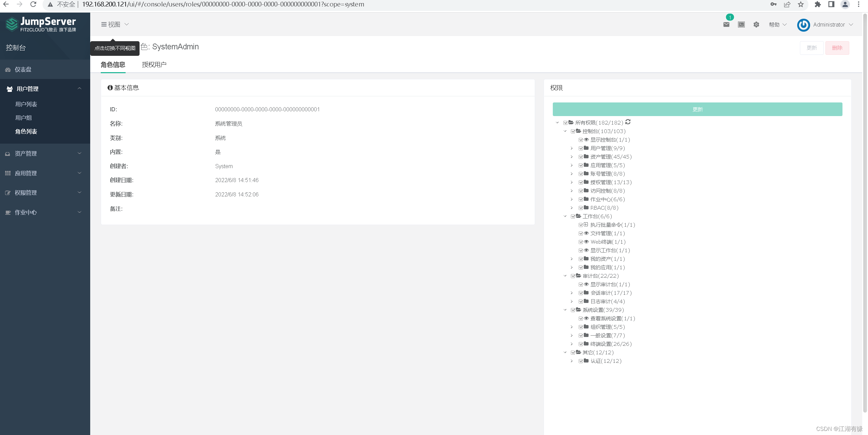Viewport: 868px width, 435px height.
Task: Click the permission management edit icon
Action: click(8, 193)
